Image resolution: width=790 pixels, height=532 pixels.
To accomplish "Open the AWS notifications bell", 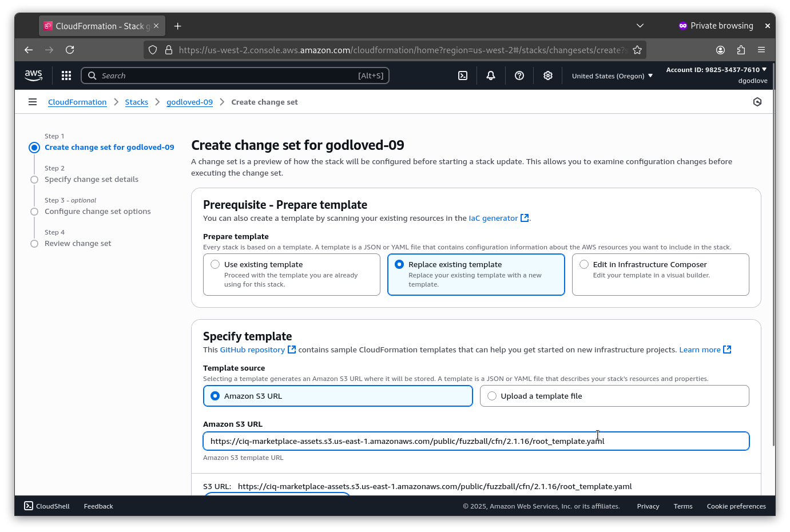I will [x=490, y=75].
